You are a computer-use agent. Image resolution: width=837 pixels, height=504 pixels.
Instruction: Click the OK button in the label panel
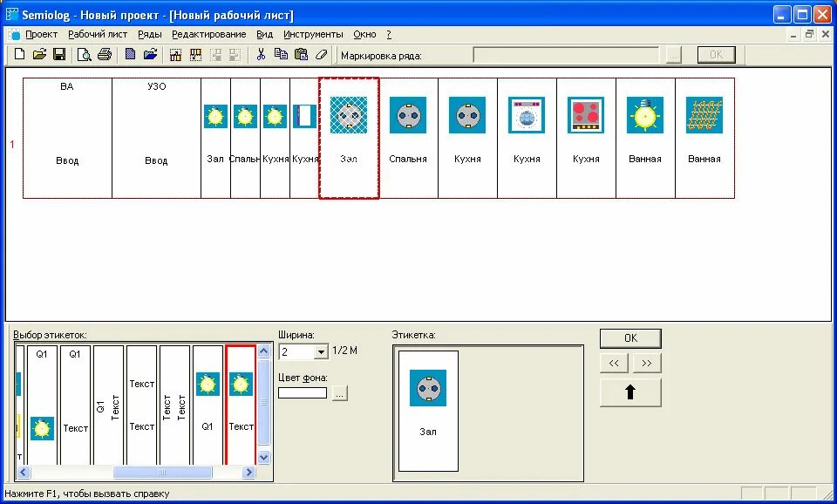click(630, 338)
